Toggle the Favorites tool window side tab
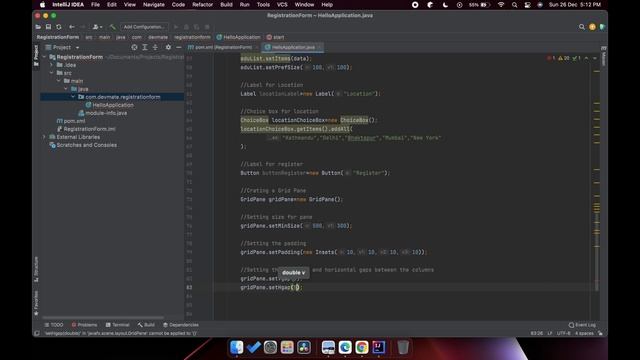This screenshot has height=360, width=640. 36,303
